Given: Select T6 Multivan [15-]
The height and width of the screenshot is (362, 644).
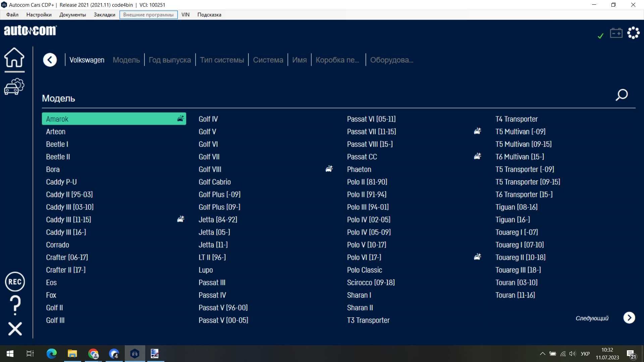Looking at the screenshot, I should click(x=520, y=157).
